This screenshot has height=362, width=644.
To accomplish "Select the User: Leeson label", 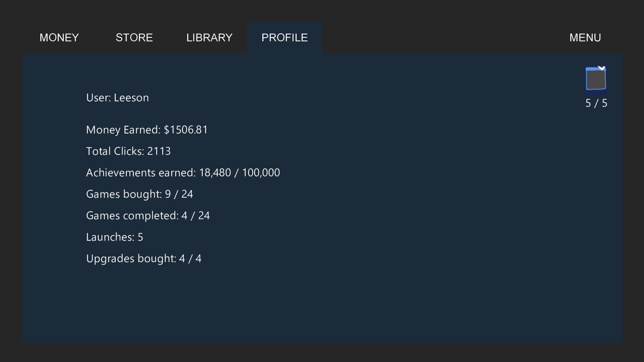I will click(x=117, y=98).
